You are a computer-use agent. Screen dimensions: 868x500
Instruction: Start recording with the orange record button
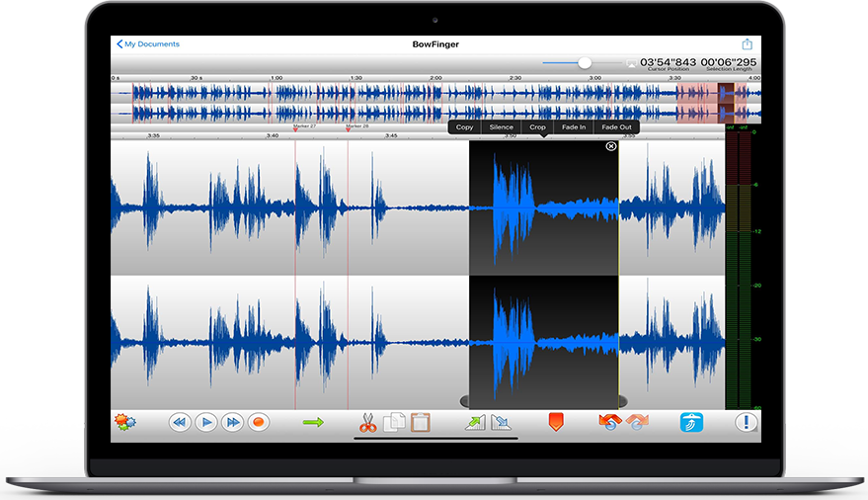tap(258, 422)
